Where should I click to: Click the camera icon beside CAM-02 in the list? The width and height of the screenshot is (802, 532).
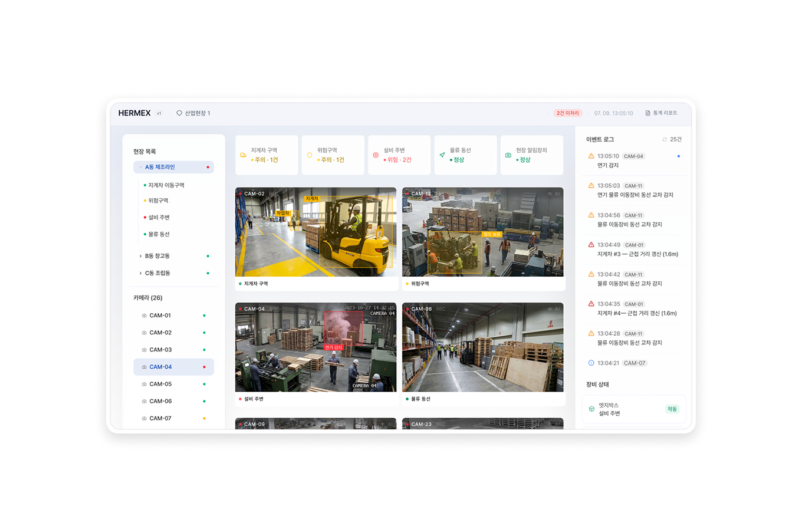[x=144, y=333]
